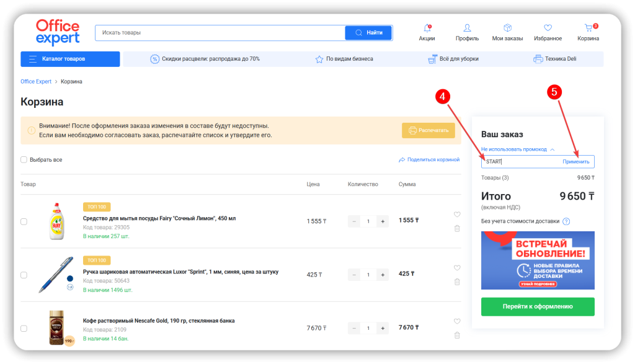Select the Fairy dish soap checkbox
635x364 pixels.
pos(24,222)
